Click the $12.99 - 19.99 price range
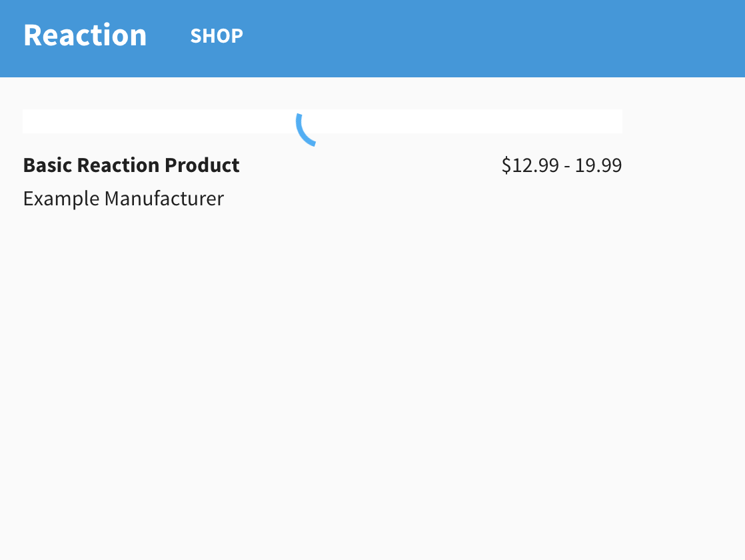 point(562,165)
